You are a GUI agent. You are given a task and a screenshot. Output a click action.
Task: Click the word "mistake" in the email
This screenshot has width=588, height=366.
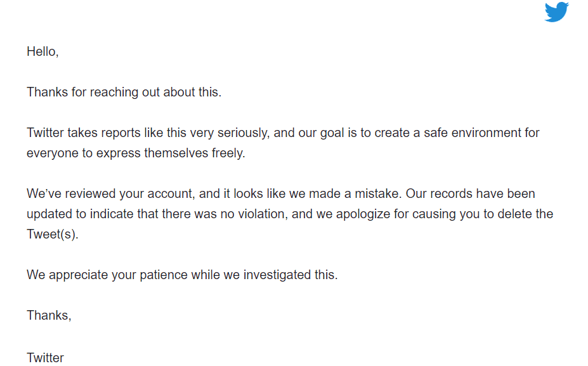(377, 193)
